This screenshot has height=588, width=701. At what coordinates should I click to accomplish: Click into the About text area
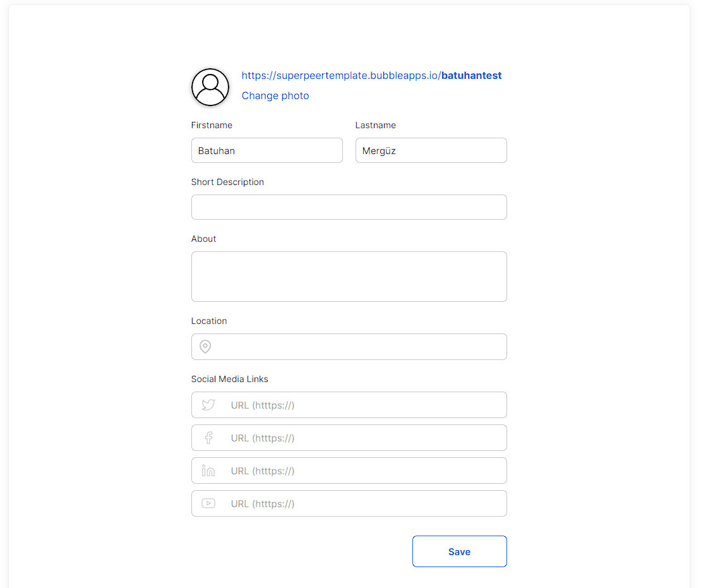tap(349, 277)
